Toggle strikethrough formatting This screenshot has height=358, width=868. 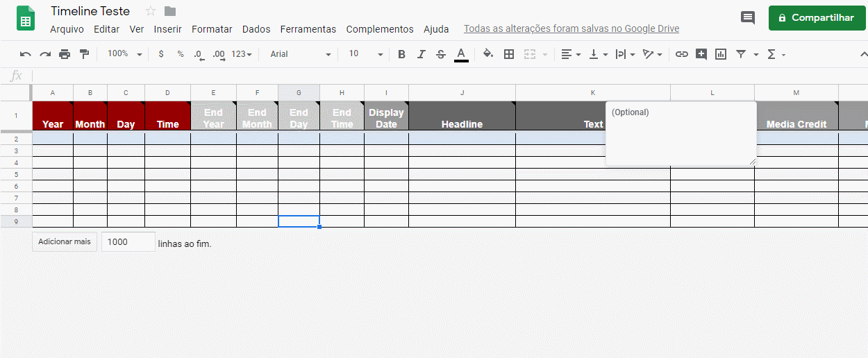[441, 54]
